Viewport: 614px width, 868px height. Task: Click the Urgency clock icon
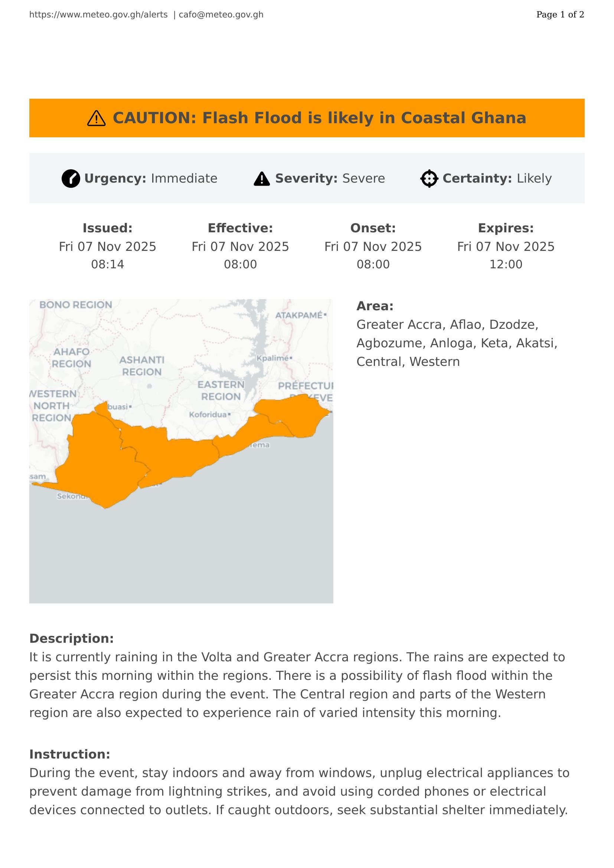tap(71, 178)
